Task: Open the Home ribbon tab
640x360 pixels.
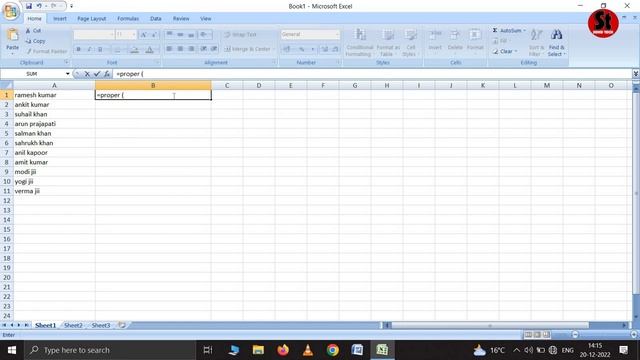Action: point(34,19)
